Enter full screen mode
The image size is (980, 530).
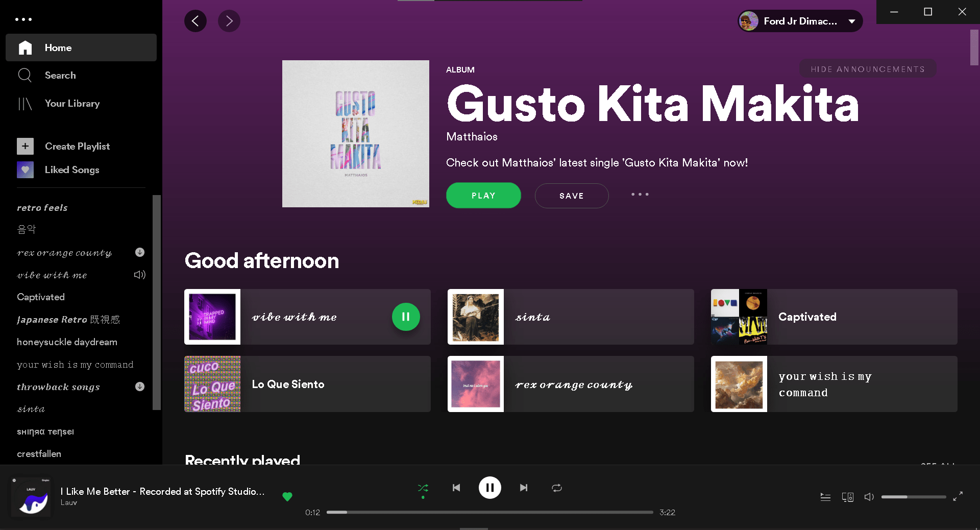(x=958, y=496)
